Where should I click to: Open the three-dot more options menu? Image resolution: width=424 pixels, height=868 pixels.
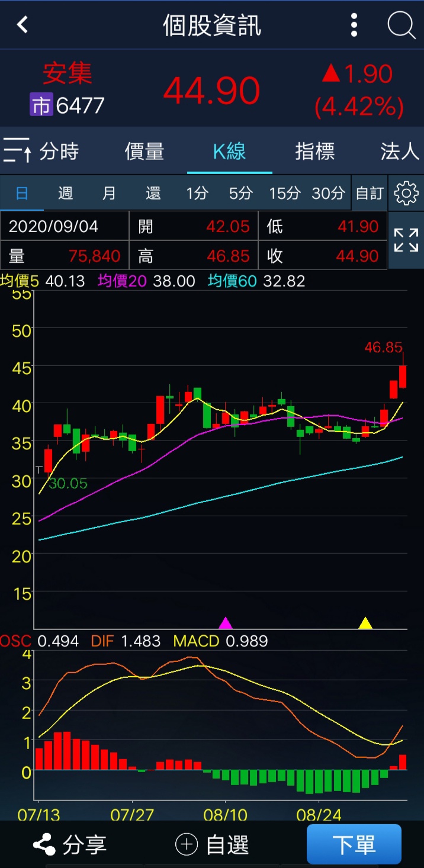(354, 25)
